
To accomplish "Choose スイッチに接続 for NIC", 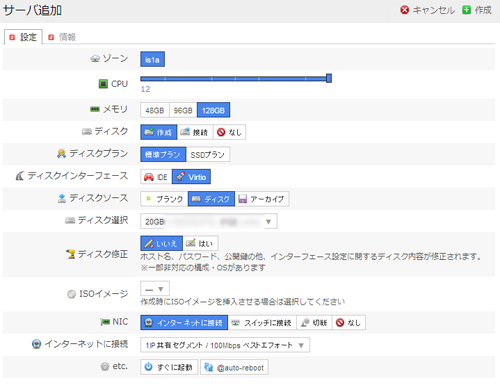I will point(262,322).
